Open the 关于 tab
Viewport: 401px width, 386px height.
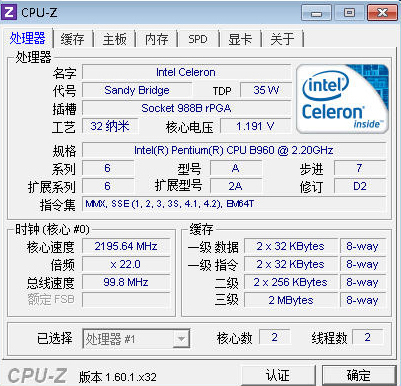point(282,39)
